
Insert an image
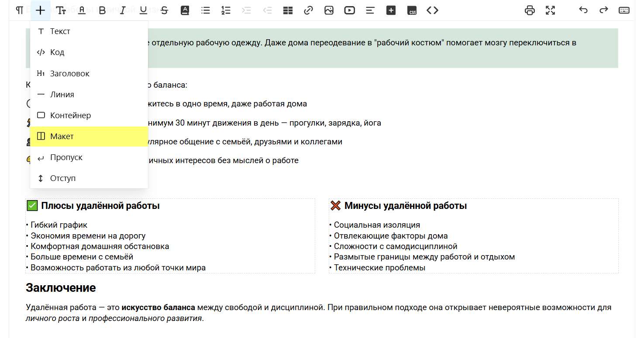pyautogui.click(x=329, y=10)
